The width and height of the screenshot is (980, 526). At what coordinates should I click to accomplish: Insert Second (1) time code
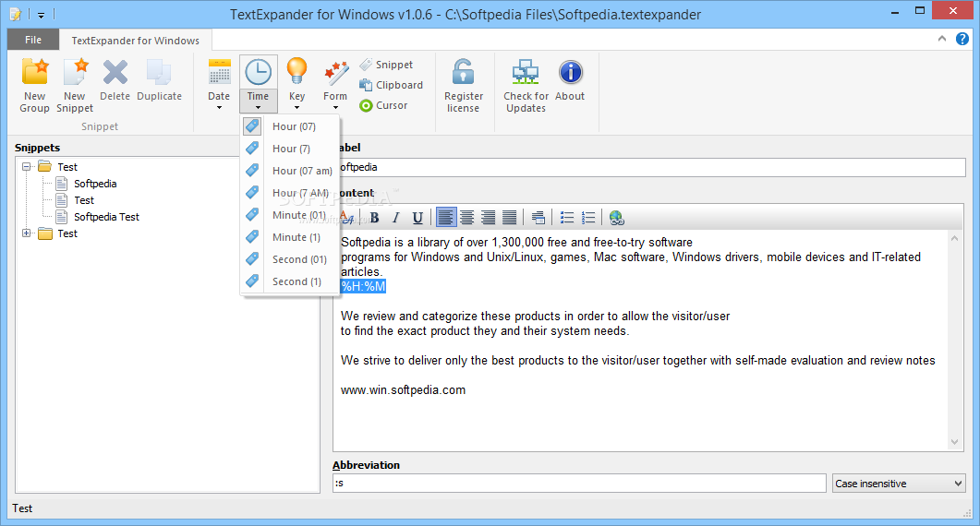pos(290,281)
